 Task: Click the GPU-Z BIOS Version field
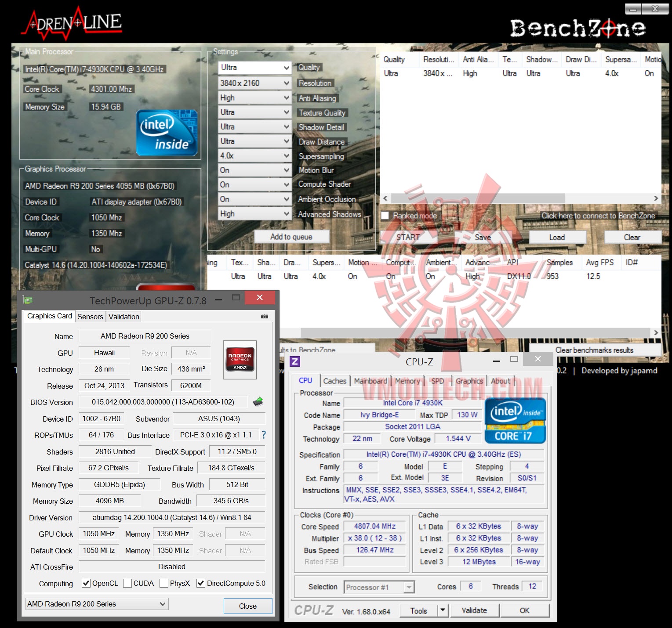[x=163, y=402]
